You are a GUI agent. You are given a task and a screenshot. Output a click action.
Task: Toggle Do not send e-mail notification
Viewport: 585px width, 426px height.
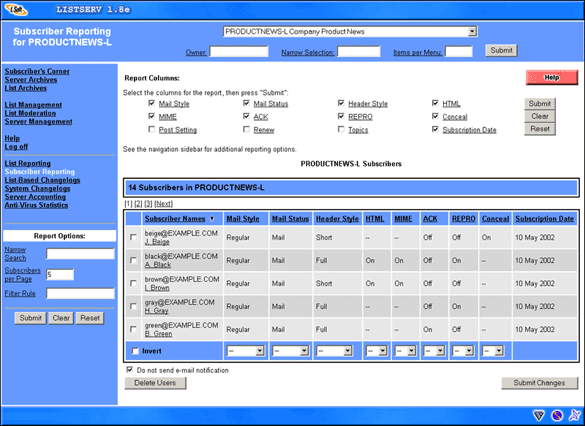129,370
